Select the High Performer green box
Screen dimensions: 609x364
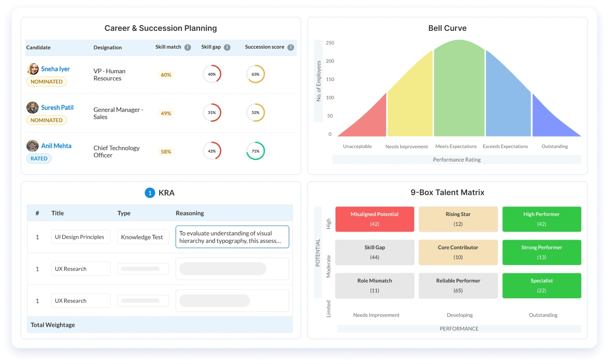[542, 219]
